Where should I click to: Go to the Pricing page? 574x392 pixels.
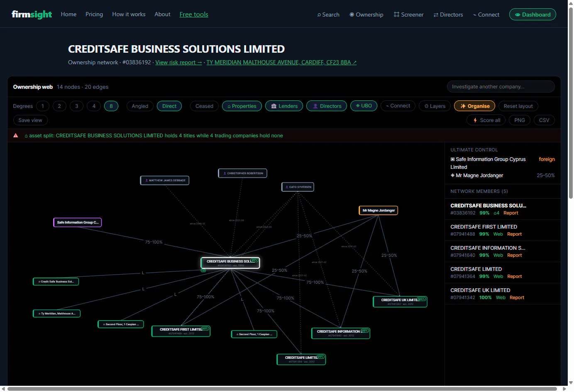point(94,14)
